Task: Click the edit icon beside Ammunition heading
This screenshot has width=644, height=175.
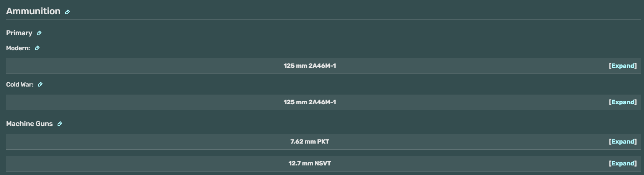Action: (x=68, y=12)
